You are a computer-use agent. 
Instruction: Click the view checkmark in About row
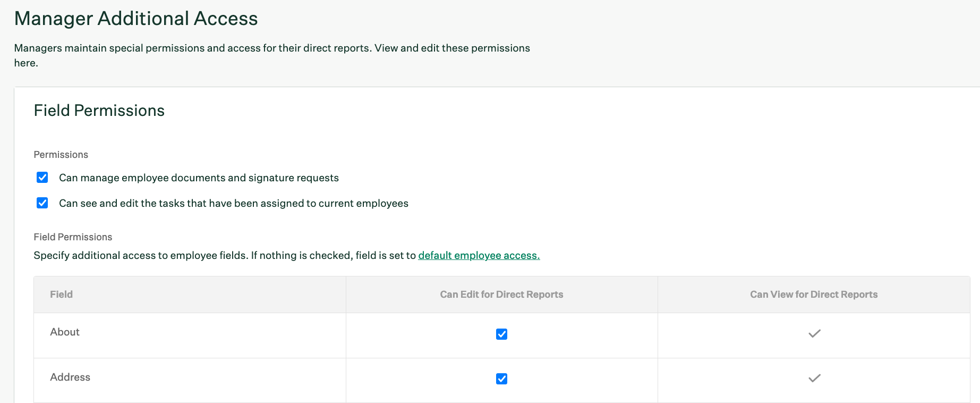[814, 333]
